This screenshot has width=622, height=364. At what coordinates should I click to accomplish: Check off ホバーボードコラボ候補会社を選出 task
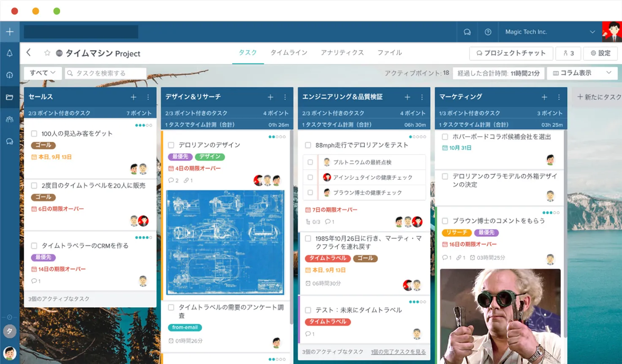[445, 137]
